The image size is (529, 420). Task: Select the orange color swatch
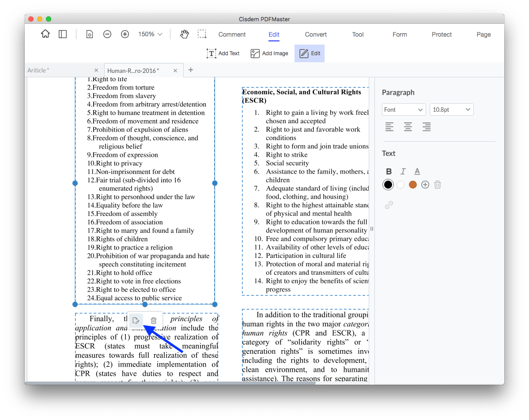[x=413, y=185]
